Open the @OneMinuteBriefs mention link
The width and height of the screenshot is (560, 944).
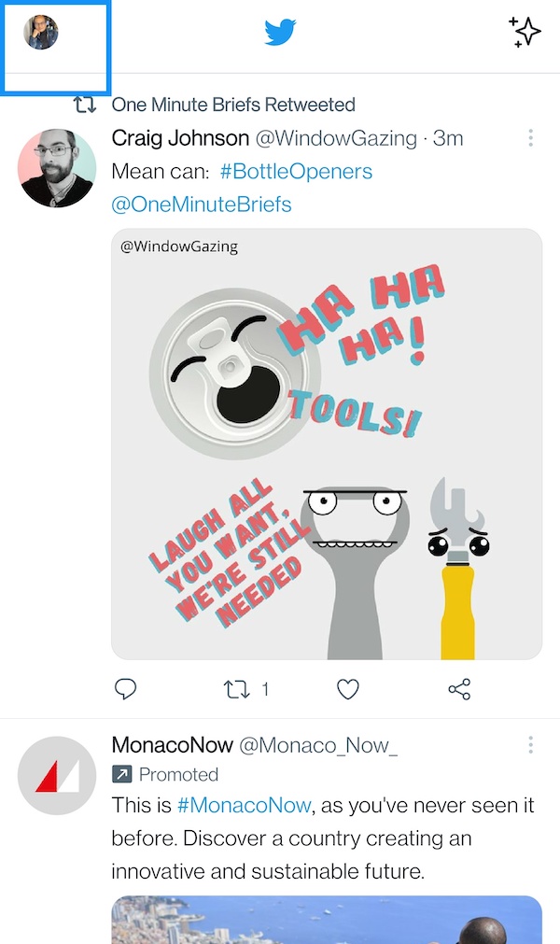tap(202, 204)
